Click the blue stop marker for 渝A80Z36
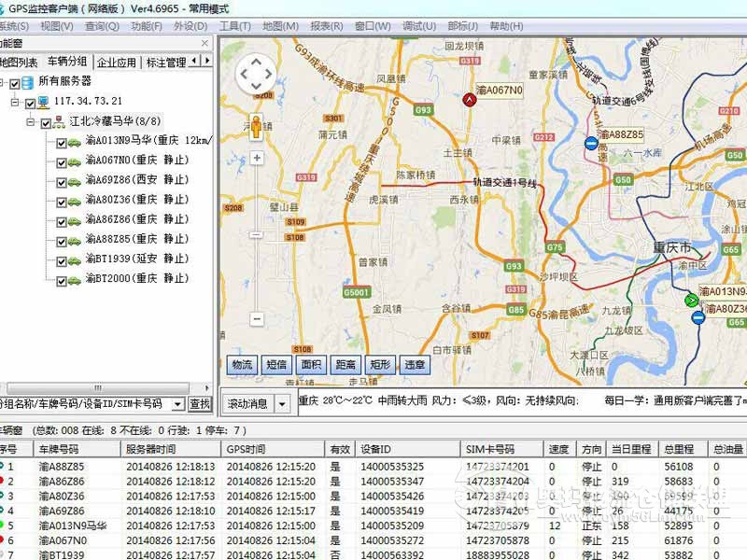Viewport: 747px width, 560px height. coord(698,317)
